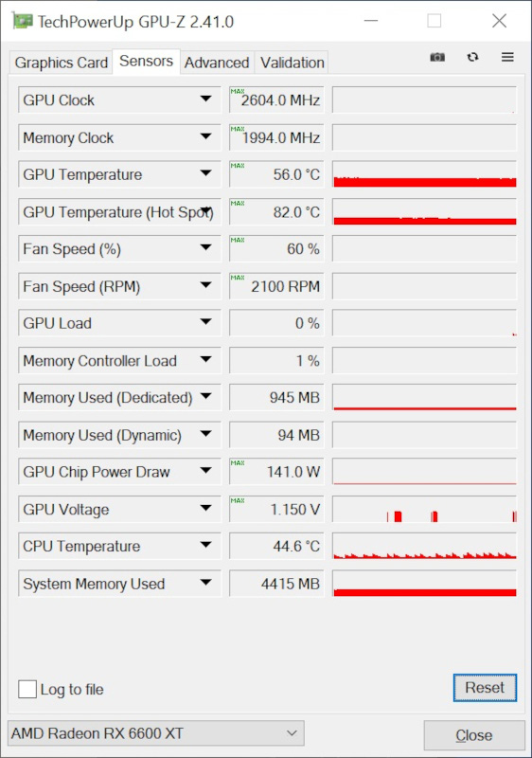Viewport: 532px width, 758px height.
Task: Expand the GPU Clock sensor dropdown arrow
Action: pyautogui.click(x=205, y=99)
